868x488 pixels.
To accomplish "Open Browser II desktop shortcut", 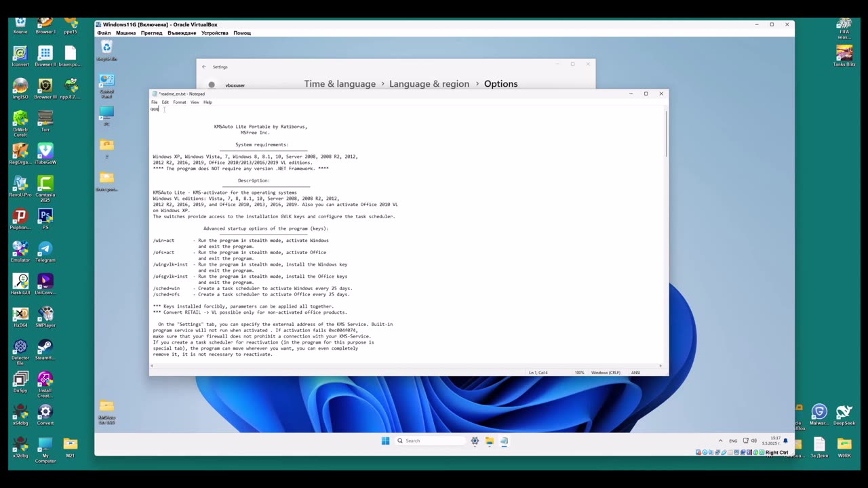I will (x=45, y=56).
